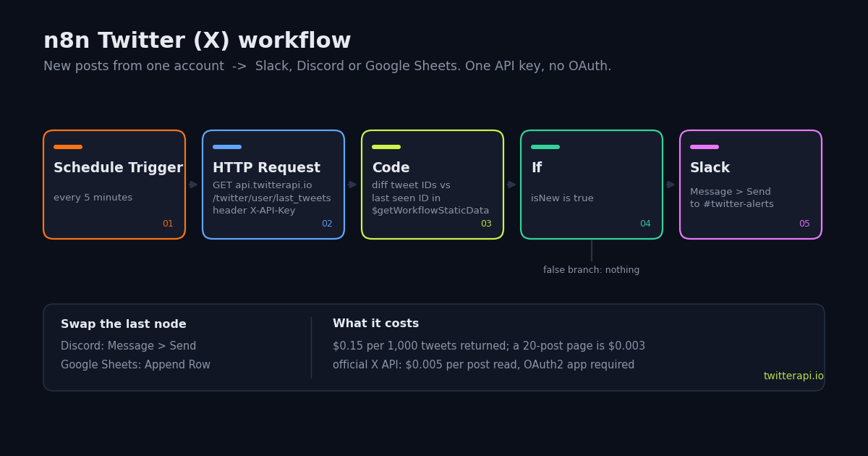Click 'isNew is true' condition text

tap(562, 198)
